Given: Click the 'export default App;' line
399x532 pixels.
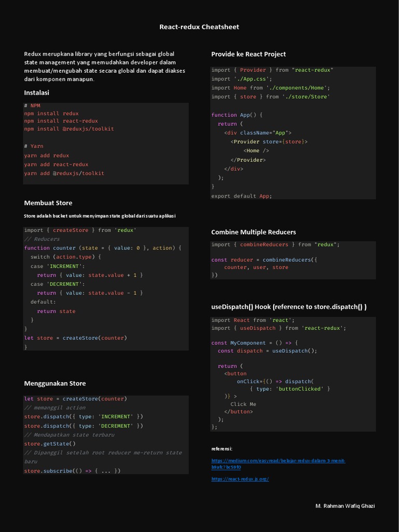Looking at the screenshot, I should point(242,196).
